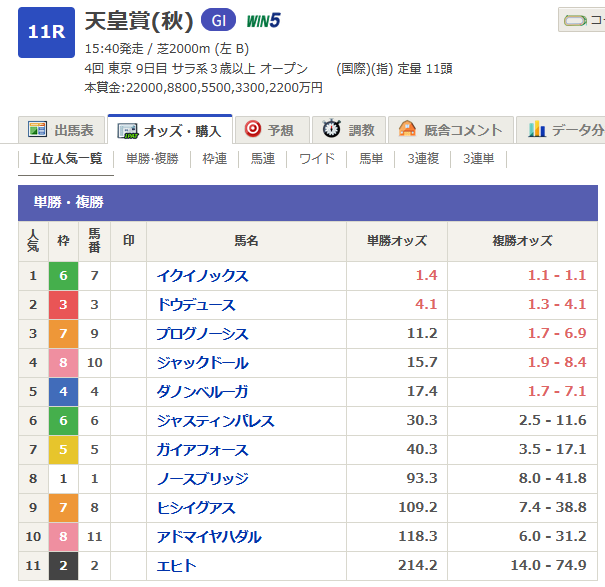Open the 厩舎コメント tab with stable icon

(x=451, y=130)
